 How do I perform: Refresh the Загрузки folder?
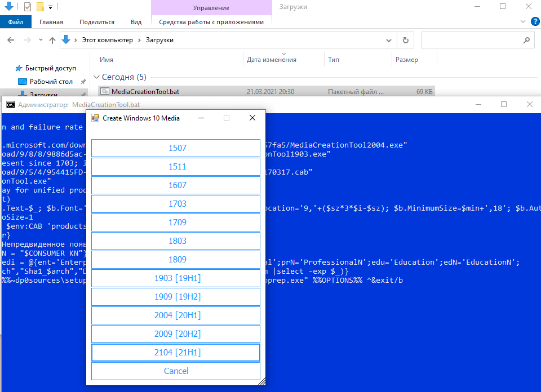click(x=406, y=41)
